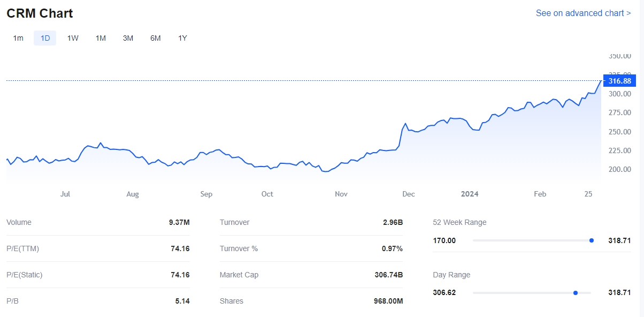Click the CRM Chart heading
The width and height of the screenshot is (644, 317).
coord(40,13)
